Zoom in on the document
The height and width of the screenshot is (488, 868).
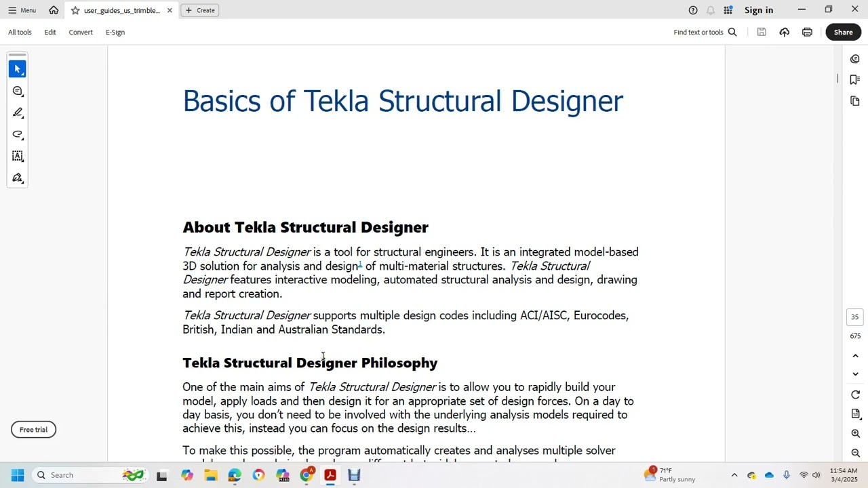(855, 434)
